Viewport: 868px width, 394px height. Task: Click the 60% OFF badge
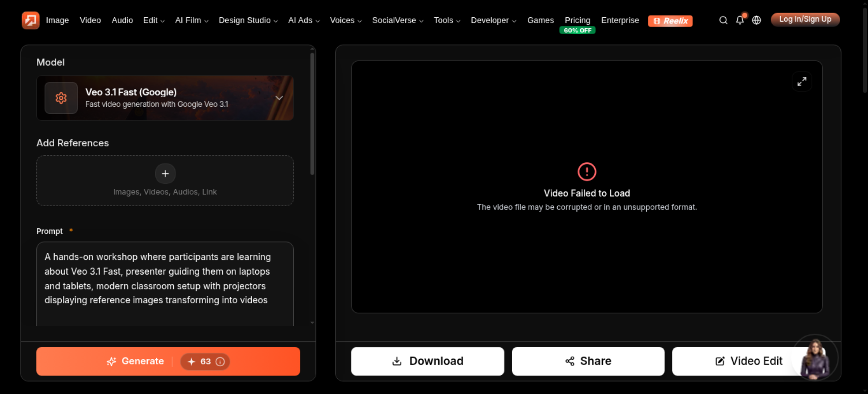tap(577, 30)
